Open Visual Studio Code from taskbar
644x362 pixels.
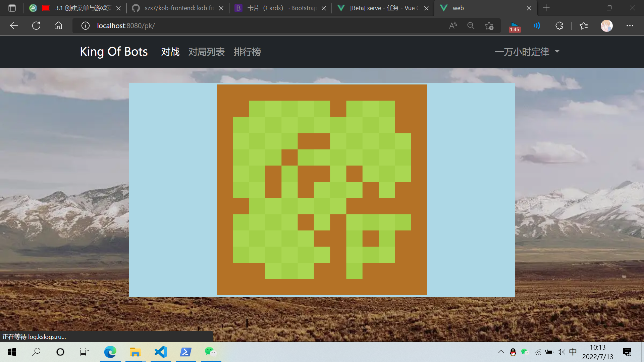tap(161, 352)
